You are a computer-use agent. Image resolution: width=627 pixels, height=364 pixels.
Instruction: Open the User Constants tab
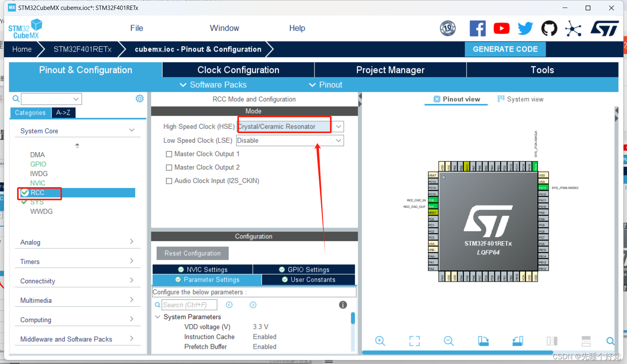click(x=309, y=280)
